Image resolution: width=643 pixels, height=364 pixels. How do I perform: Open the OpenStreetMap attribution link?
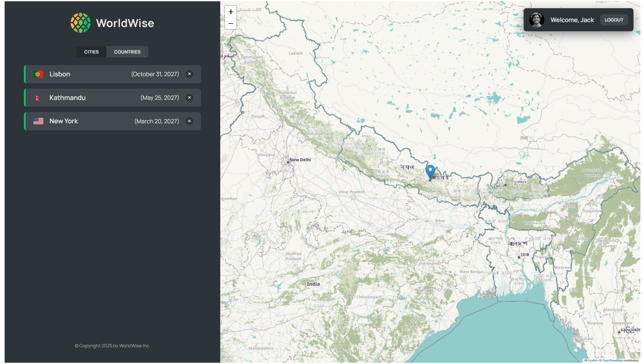(x=612, y=360)
